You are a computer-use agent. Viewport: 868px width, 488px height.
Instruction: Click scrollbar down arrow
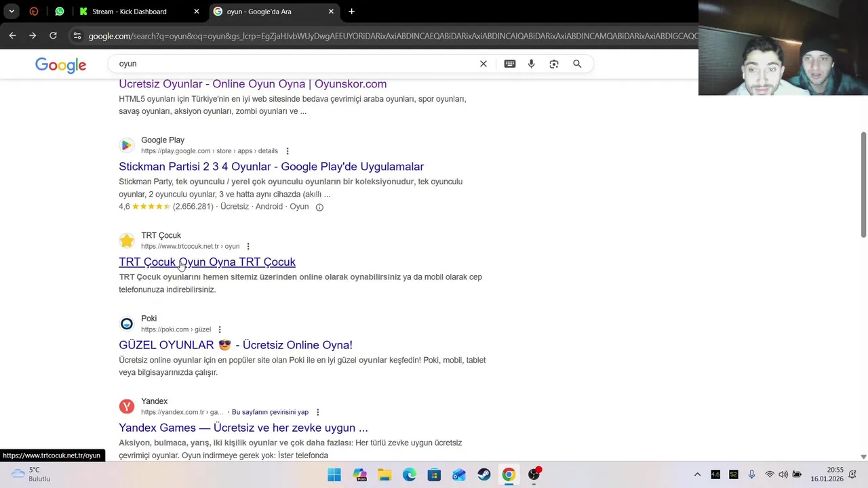pos(863,457)
